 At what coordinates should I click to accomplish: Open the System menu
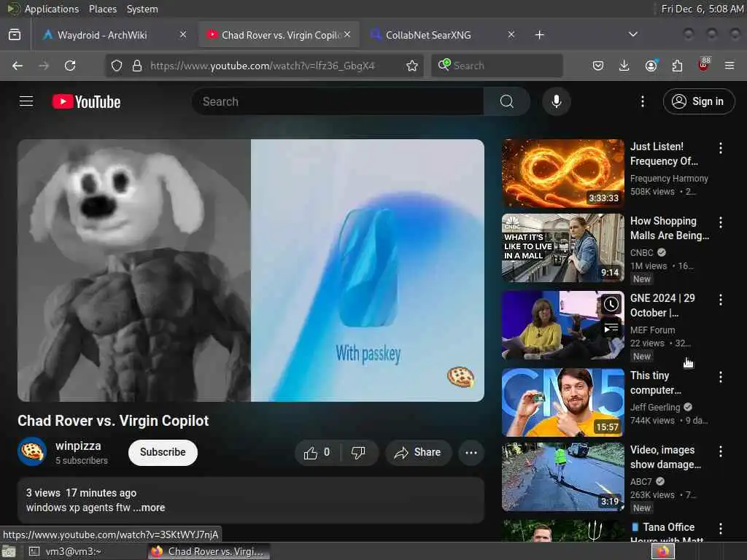pos(142,9)
